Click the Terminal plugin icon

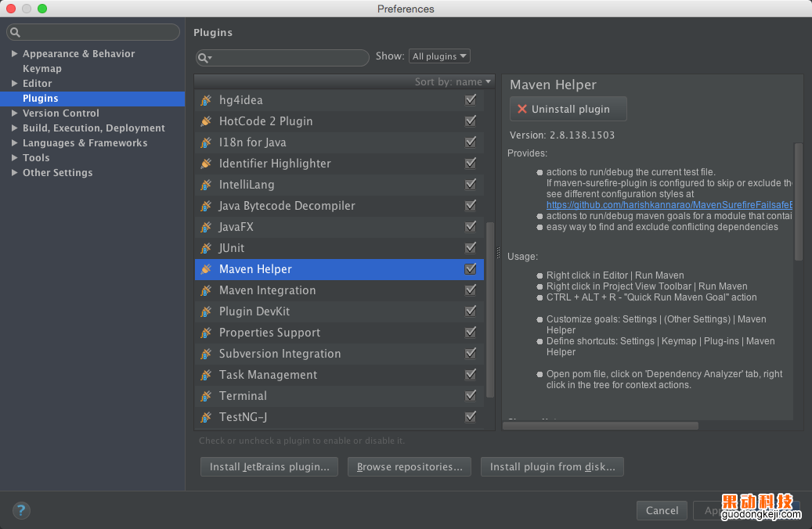click(x=206, y=396)
